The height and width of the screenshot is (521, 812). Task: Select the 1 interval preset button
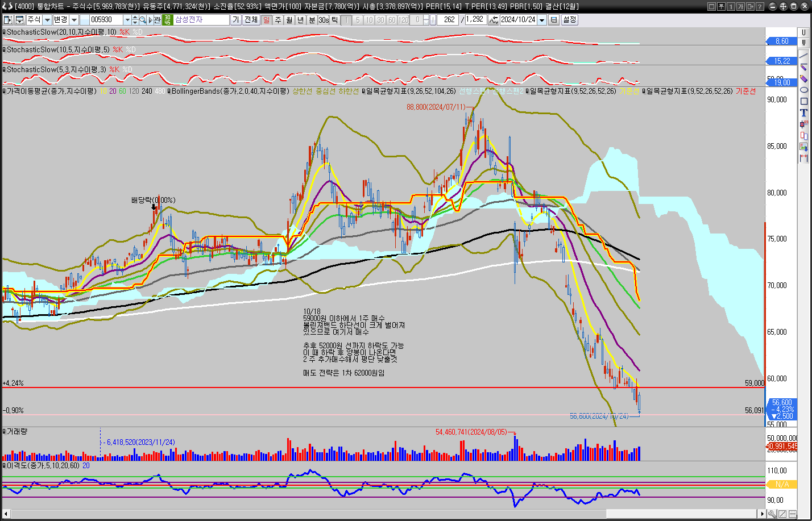pos(346,20)
